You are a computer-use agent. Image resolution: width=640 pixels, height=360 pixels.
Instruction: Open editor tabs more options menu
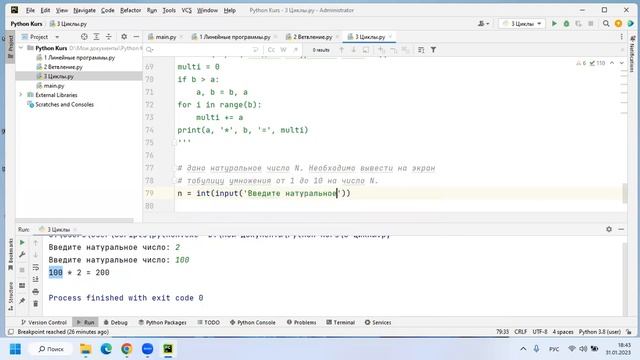622,37
